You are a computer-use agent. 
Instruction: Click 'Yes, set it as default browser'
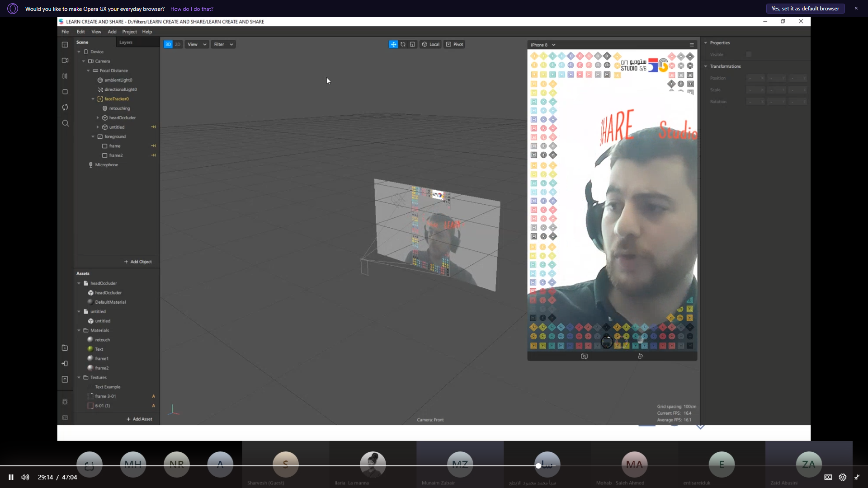click(x=805, y=9)
